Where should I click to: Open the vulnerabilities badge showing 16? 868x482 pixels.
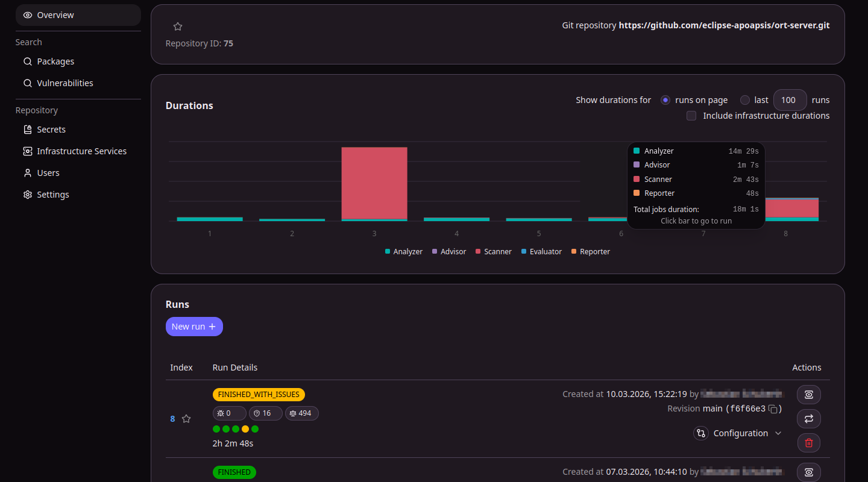[265, 413]
